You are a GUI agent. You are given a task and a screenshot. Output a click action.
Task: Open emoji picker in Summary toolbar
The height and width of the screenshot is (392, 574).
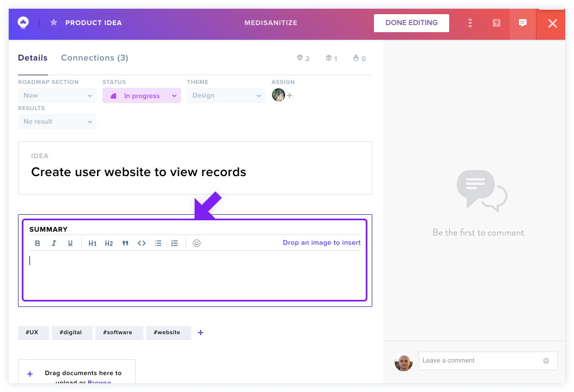[x=197, y=243]
